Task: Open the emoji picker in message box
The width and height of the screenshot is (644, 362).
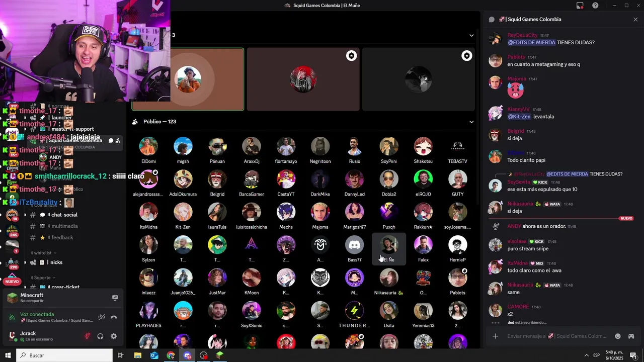Action: pyautogui.click(x=618, y=336)
